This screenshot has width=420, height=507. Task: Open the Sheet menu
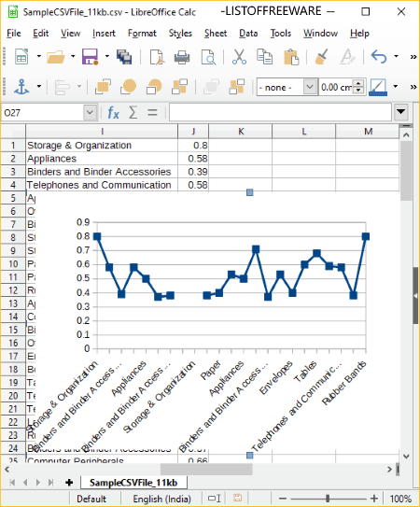(x=216, y=34)
